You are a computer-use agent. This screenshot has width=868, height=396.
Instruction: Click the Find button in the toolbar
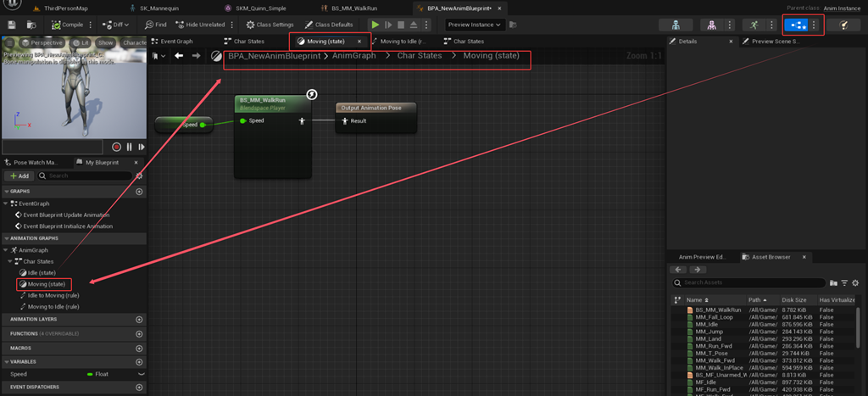[x=156, y=25]
